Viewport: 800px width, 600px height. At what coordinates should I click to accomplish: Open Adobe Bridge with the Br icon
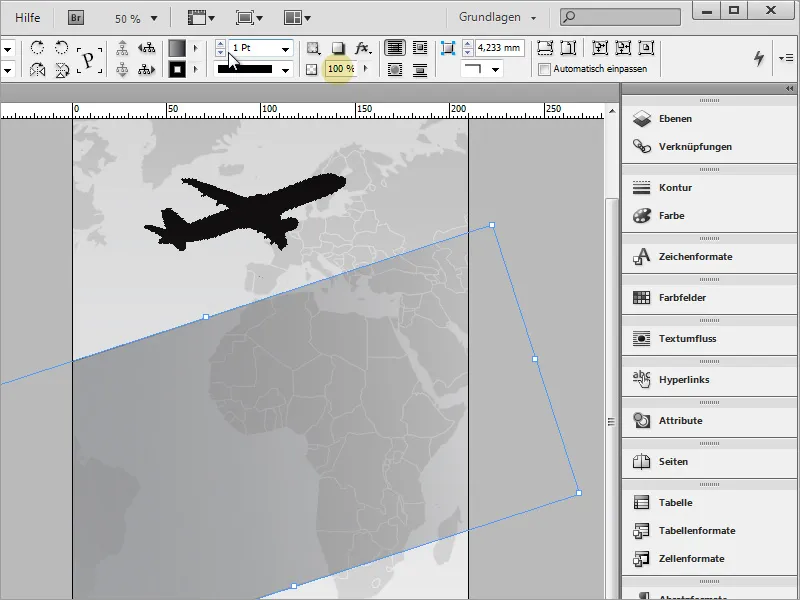[76, 17]
